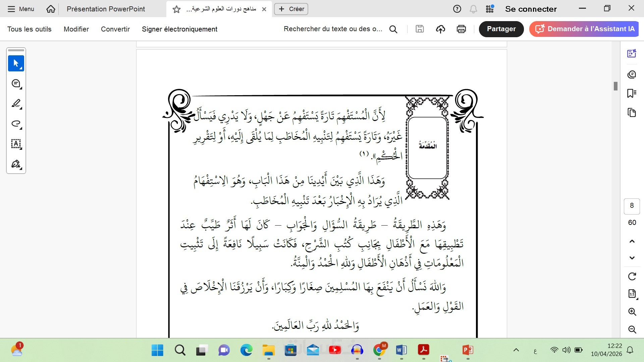
Task: Zoom in using the magnifier plus
Action: click(x=632, y=312)
